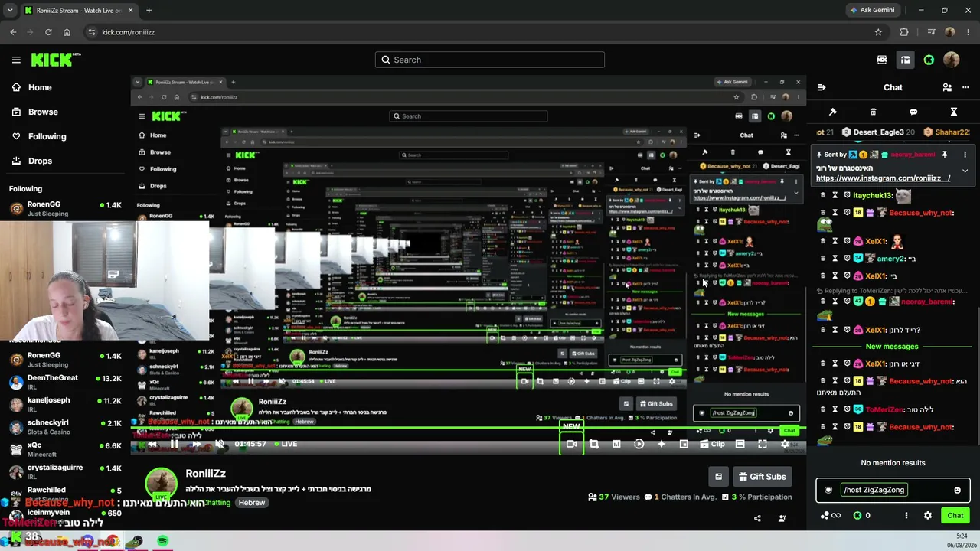
Task: Collapse the pinned message with the chevron
Action: 965,171
